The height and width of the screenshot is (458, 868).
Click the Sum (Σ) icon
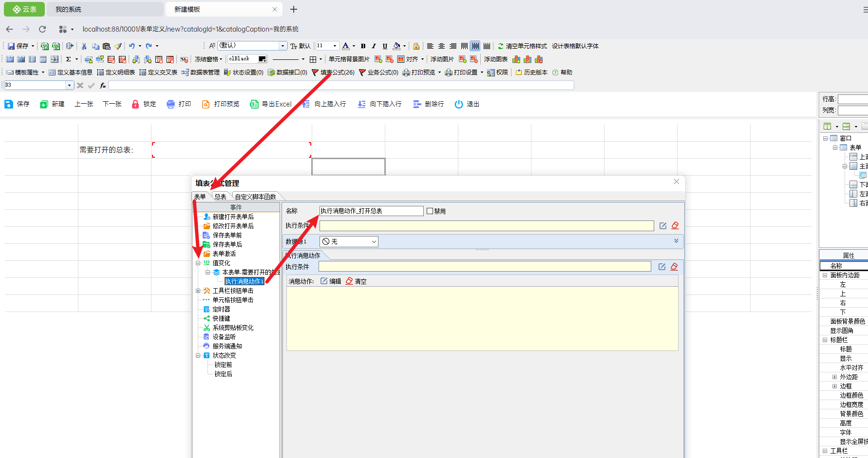[x=69, y=59]
